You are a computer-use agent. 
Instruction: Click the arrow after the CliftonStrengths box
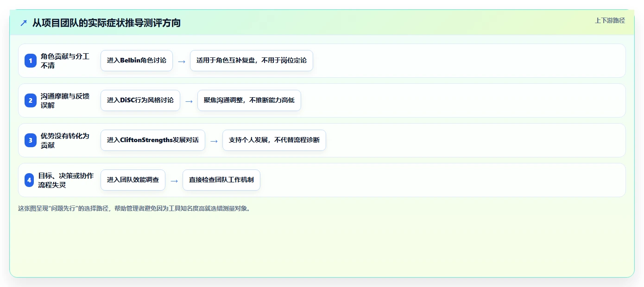tap(214, 141)
